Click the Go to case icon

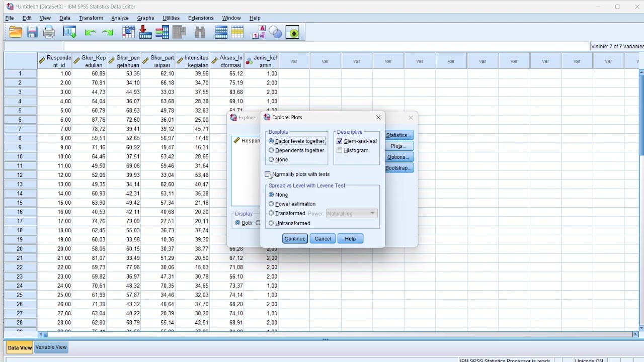point(129,33)
